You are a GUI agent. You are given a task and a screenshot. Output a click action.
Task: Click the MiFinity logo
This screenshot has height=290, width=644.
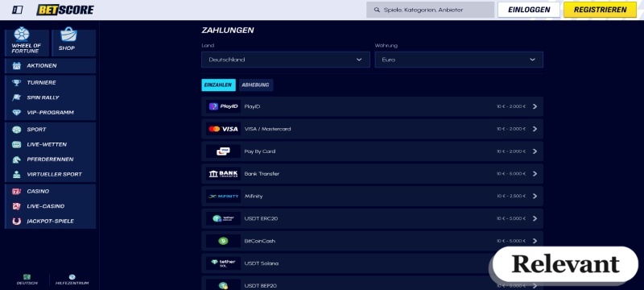coord(224,197)
